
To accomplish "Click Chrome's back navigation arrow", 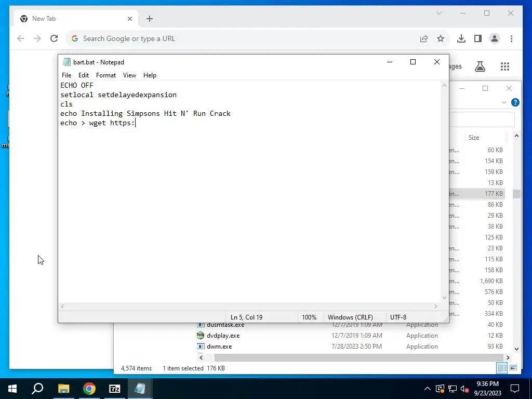I will click(x=21, y=38).
